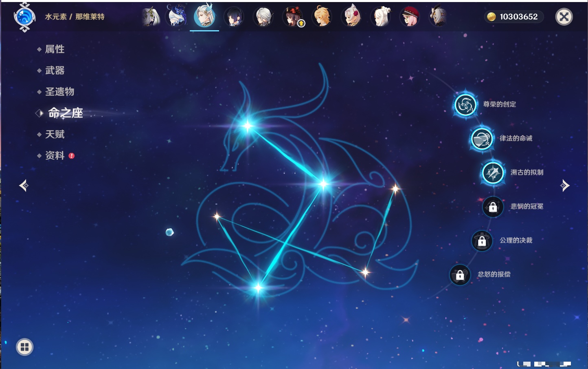Click the Mora gold coin icon
Screen dimensions: 588x369
(x=491, y=17)
